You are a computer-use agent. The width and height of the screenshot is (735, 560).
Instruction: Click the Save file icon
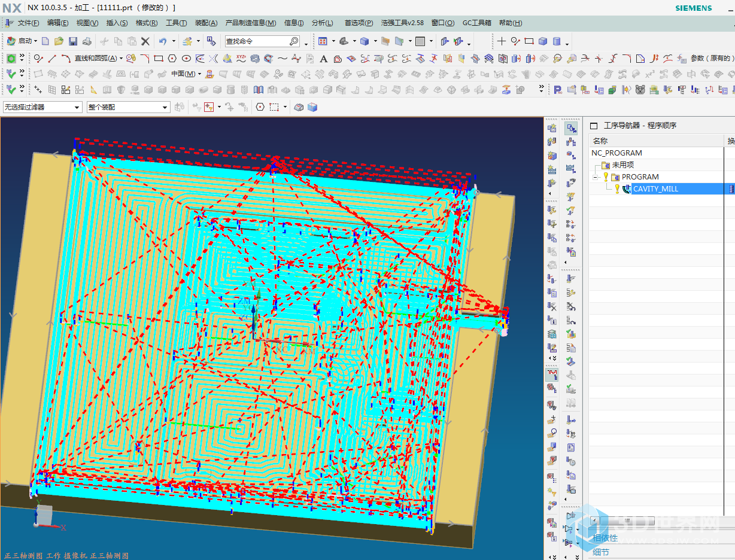(73, 41)
